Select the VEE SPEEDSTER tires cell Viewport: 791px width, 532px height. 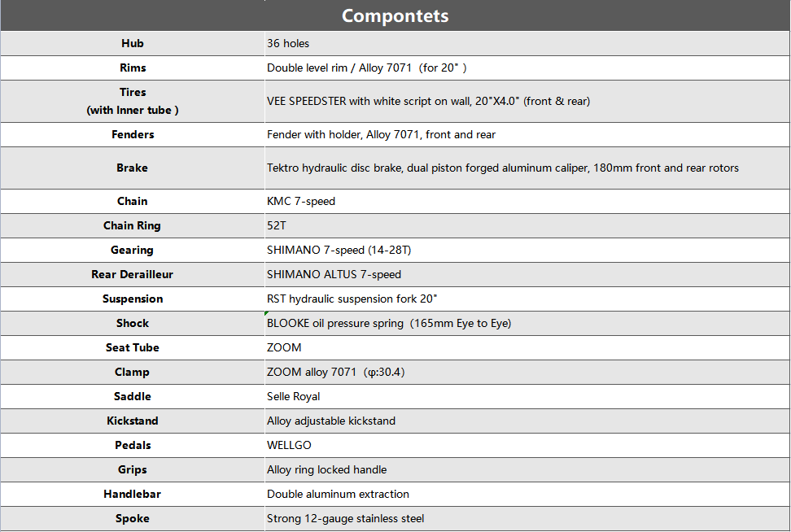[x=428, y=101]
